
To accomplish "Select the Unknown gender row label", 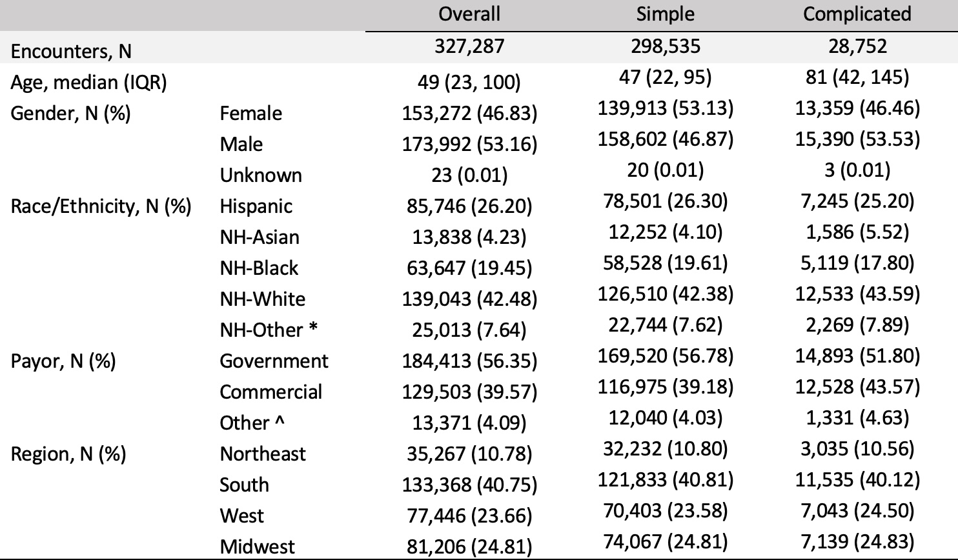I will (x=261, y=175).
